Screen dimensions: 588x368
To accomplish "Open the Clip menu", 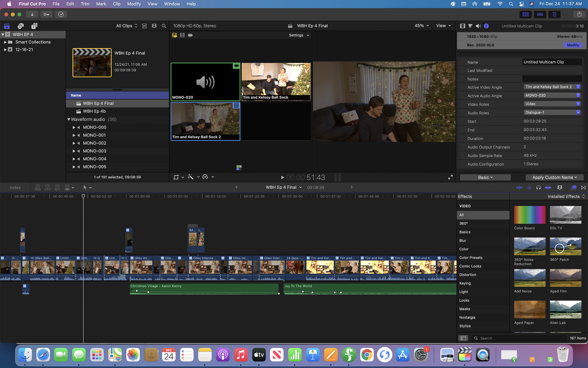I will pos(116,4).
